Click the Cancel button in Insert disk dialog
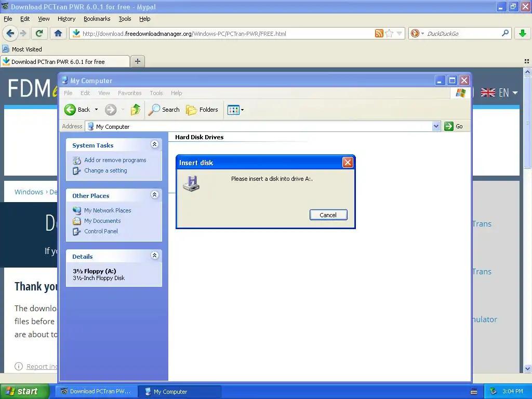Image resolution: width=532 pixels, height=399 pixels. 328,215
